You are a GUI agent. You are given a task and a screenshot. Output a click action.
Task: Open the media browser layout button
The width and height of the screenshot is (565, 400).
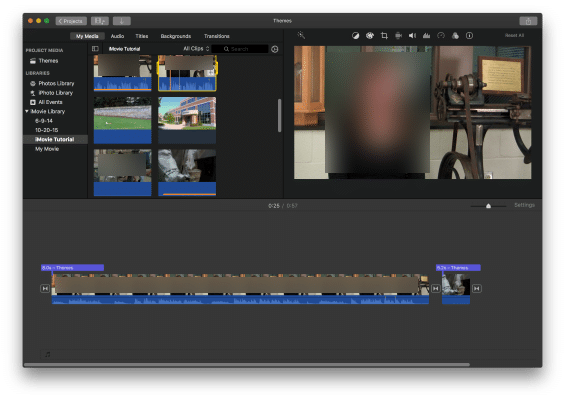(100, 21)
